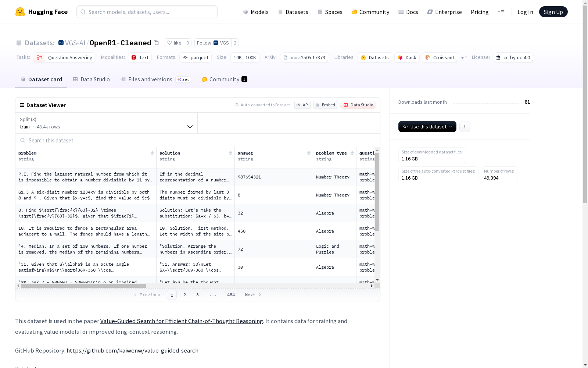Follow the VGS organization

click(x=213, y=43)
